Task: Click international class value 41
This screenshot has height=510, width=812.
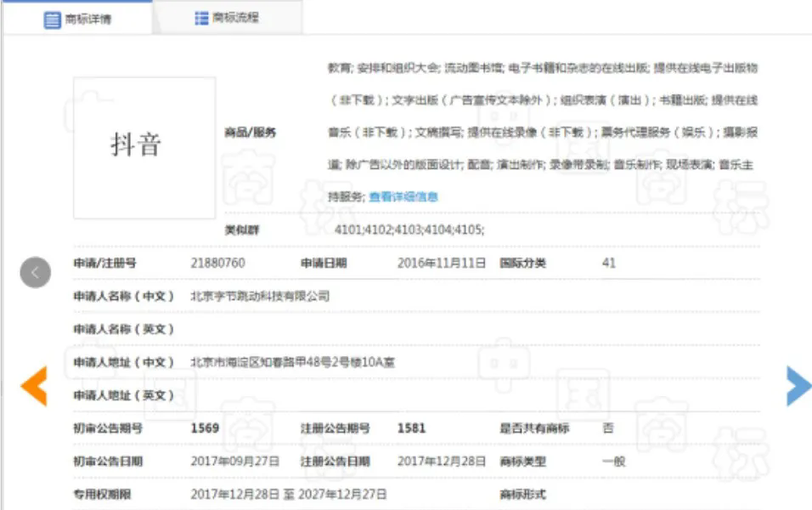Action: pyautogui.click(x=609, y=263)
